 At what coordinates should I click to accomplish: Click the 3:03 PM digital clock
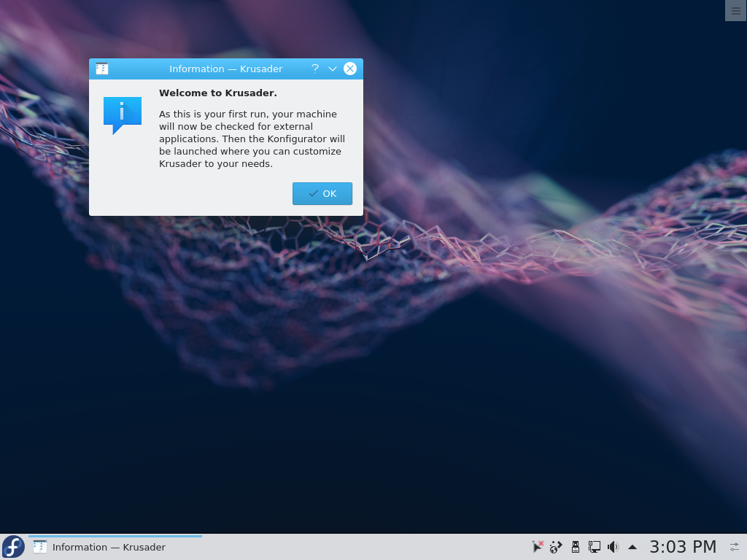pyautogui.click(x=683, y=547)
